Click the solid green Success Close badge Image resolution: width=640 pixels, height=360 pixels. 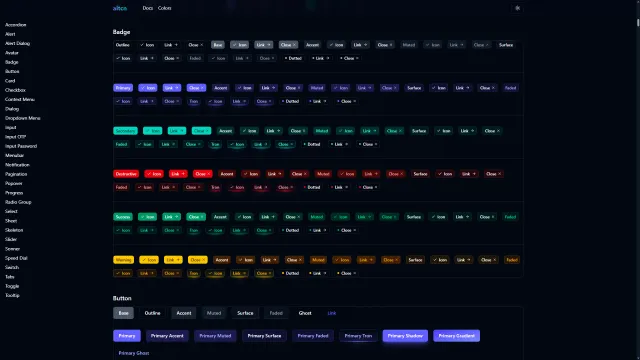(x=196, y=217)
